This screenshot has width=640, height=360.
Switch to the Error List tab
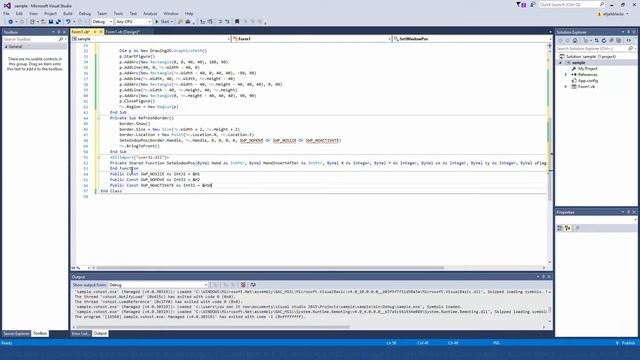[x=80, y=333]
